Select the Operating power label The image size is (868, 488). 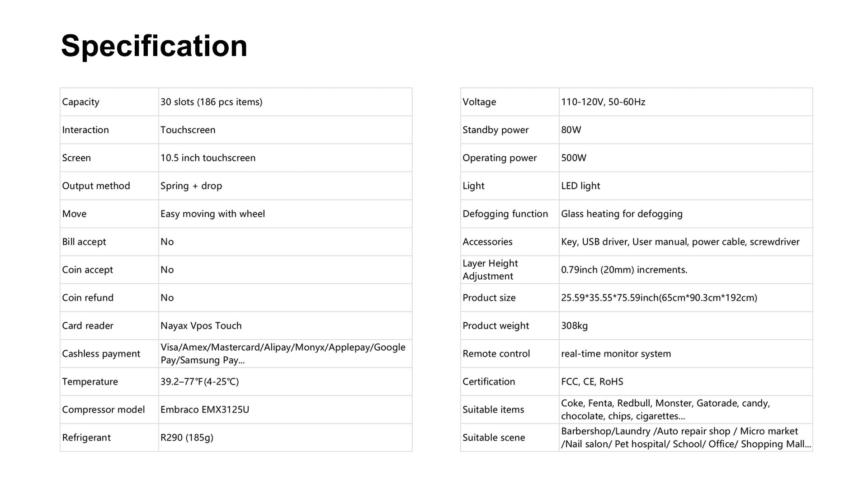(500, 158)
